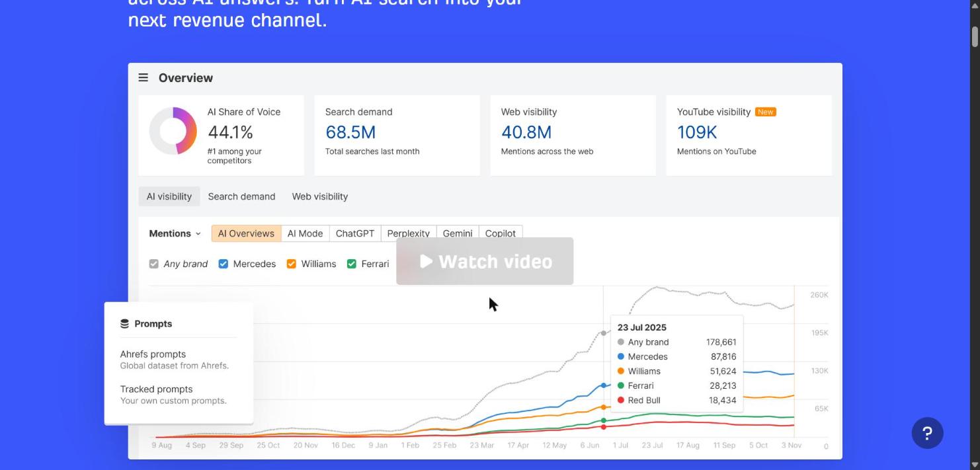Click the 44.1% AI Share of Voice value

[230, 132]
